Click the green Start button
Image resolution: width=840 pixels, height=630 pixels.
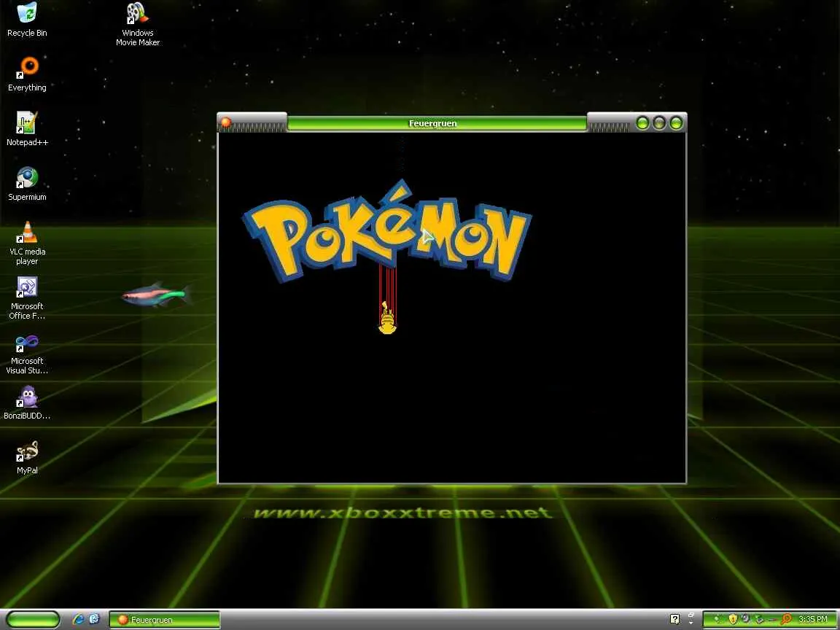[33, 620]
